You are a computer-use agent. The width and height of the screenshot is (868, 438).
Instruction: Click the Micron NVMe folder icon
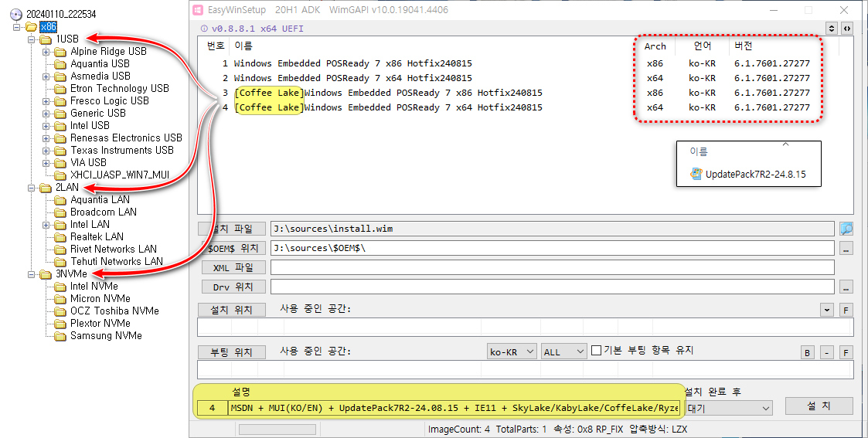tap(60, 299)
